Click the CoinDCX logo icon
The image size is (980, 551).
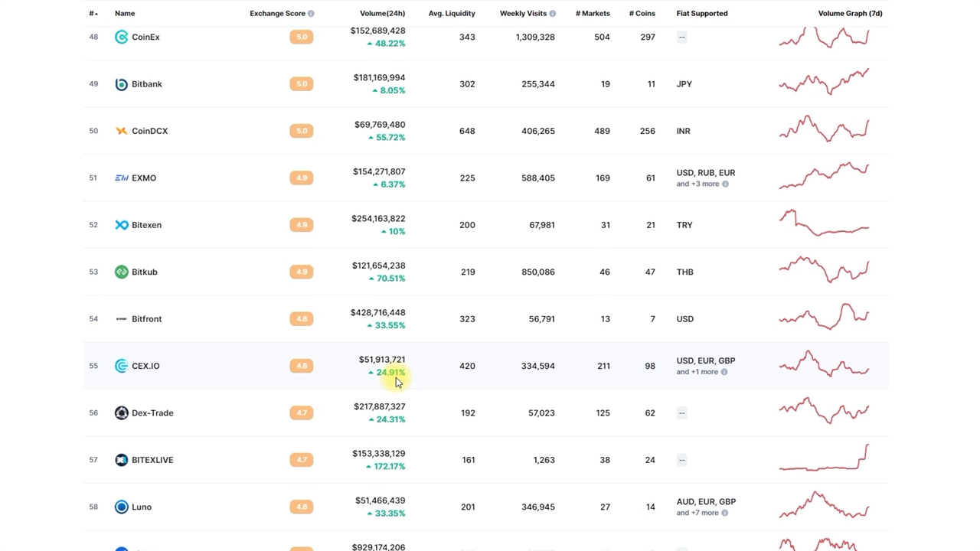(121, 131)
